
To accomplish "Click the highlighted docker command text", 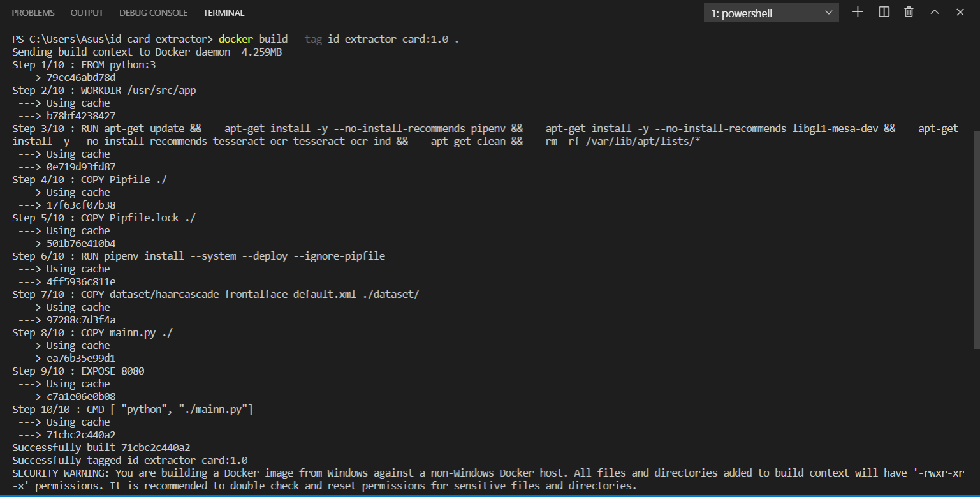I will coord(236,39).
